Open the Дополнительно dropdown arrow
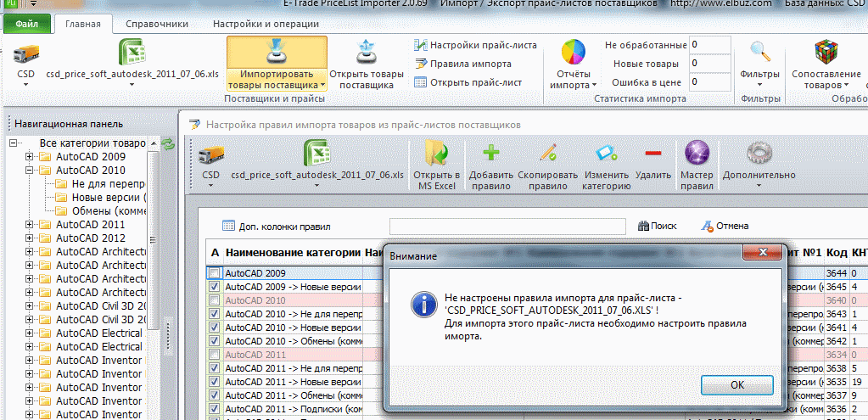This screenshot has height=420, width=868. [759, 185]
